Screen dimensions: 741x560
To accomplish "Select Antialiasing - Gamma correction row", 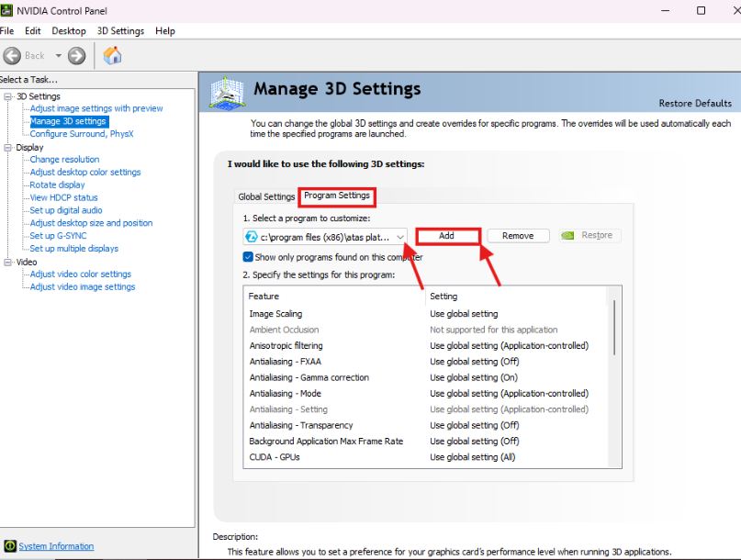I will pos(425,377).
